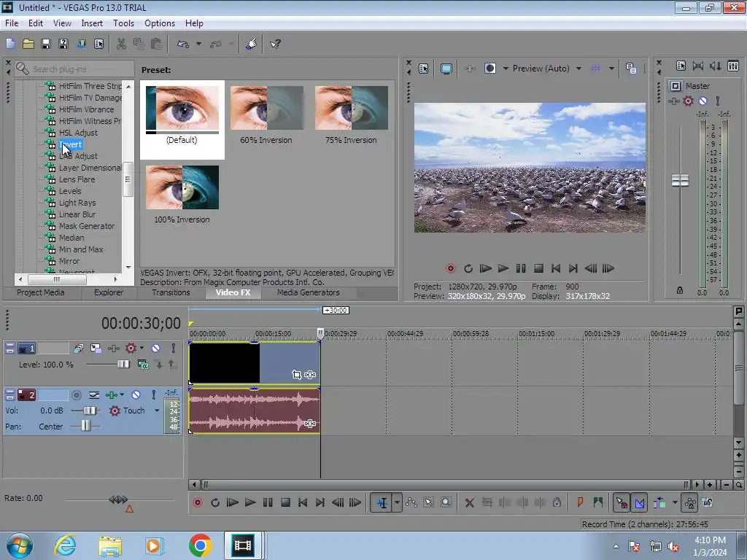The image size is (747, 560).
Task: Create a new project with toolbar New icon
Action: tap(10, 44)
